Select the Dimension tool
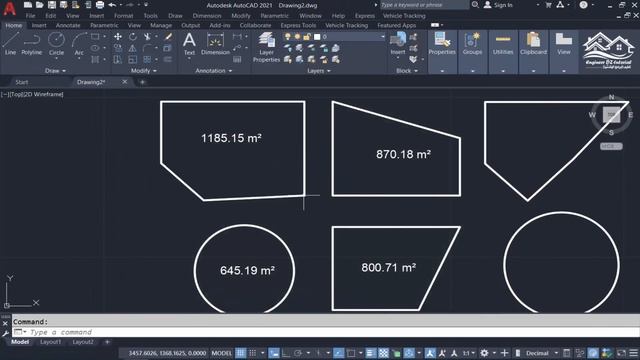Screen dimensions: 640x360 [x=215, y=44]
